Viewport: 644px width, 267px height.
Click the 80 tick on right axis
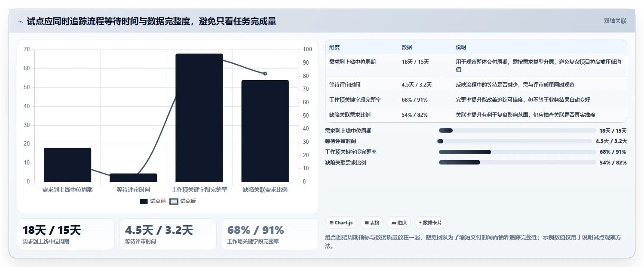click(306, 76)
